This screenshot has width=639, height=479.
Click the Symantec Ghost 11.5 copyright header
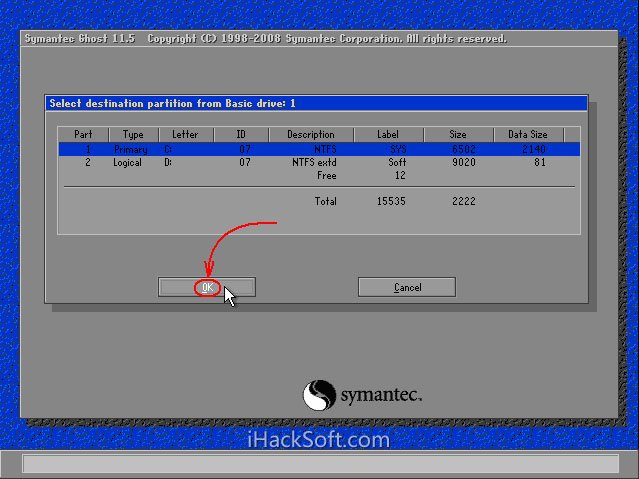(x=265, y=39)
